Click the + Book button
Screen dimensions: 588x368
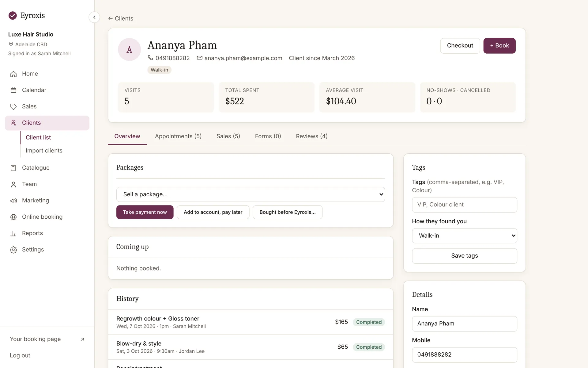[x=499, y=46]
